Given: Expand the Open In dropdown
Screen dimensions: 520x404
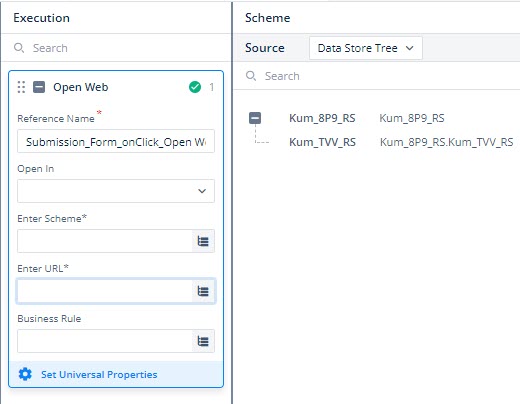Looking at the screenshot, I should click(x=116, y=191).
